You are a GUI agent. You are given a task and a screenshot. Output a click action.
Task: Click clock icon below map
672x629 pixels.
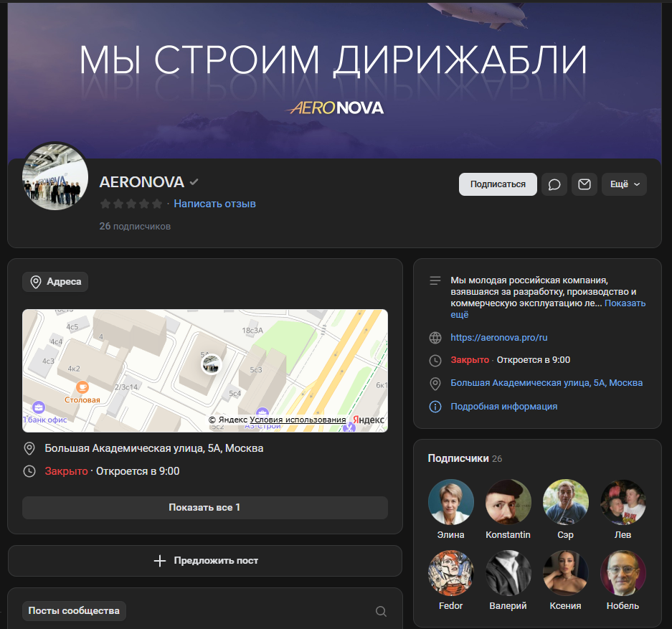(x=29, y=471)
